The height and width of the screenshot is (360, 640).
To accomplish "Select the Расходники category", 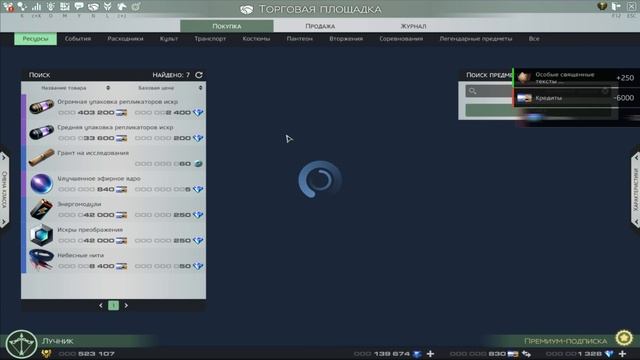I will tap(125, 39).
